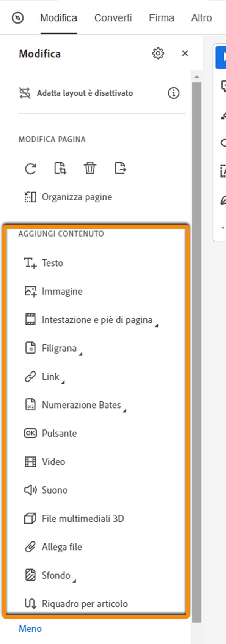Click the Ruota pagine icon
226x644 pixels.
30,169
